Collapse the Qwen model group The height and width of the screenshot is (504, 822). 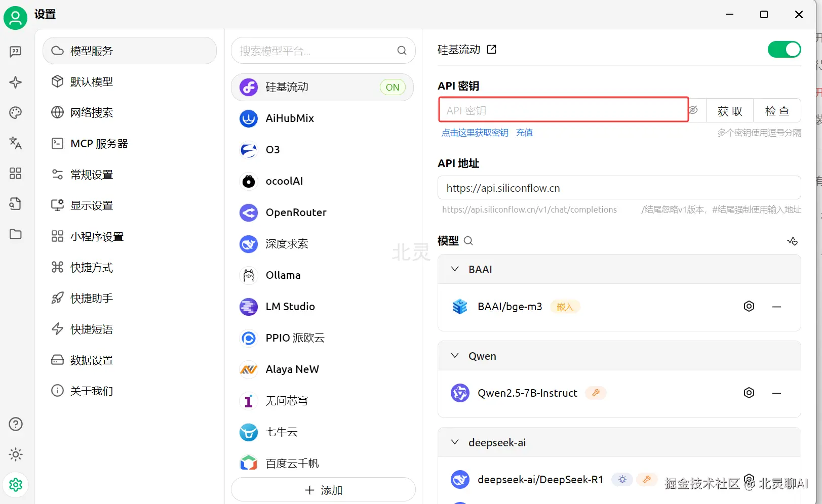pos(455,356)
